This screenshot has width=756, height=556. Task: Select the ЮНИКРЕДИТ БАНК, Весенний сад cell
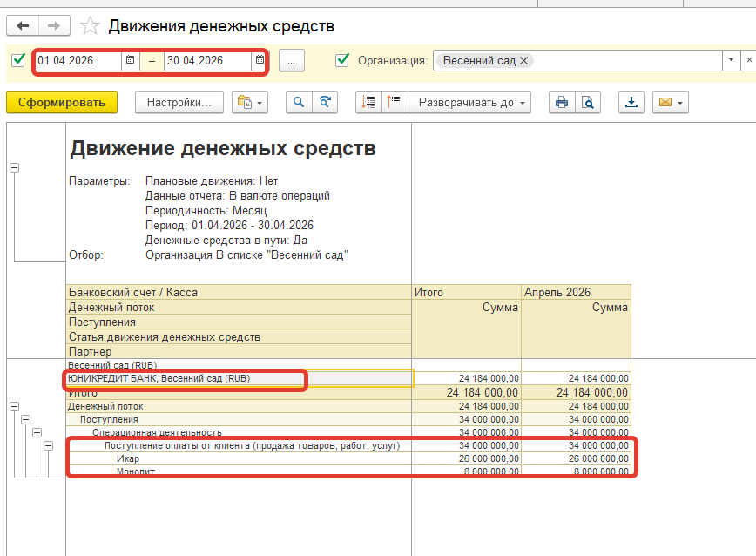(x=237, y=378)
